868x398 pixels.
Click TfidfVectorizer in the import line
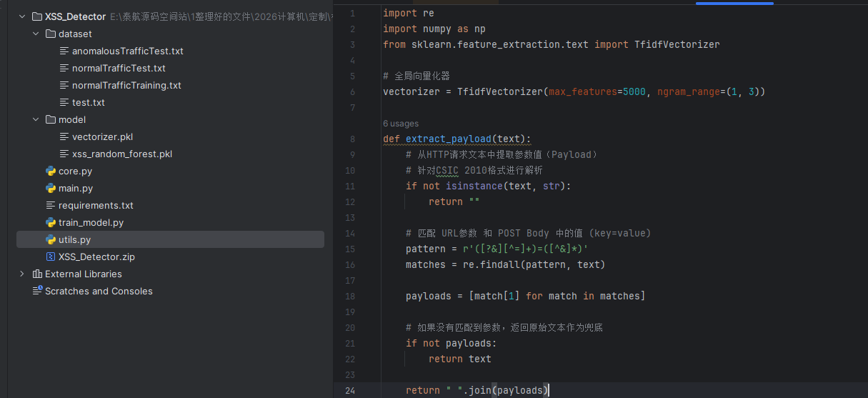677,44
